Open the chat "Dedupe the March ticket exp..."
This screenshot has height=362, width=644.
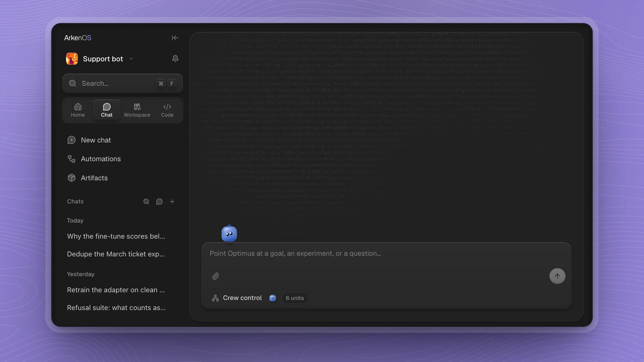tap(116, 254)
